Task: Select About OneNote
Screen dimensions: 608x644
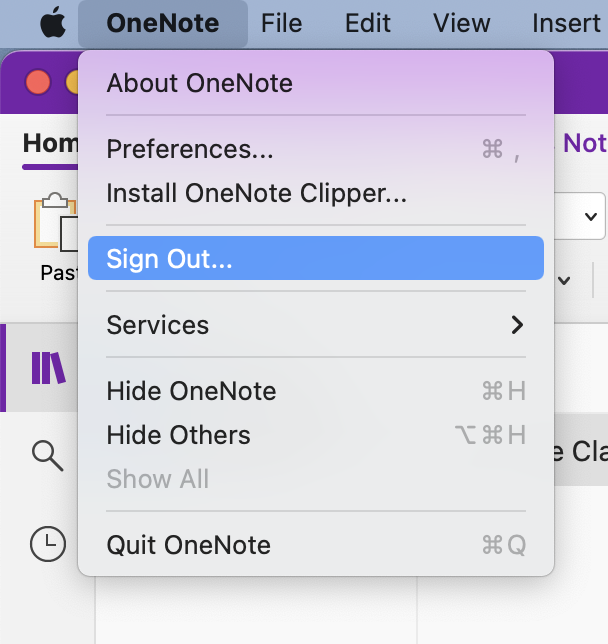Action: point(199,83)
